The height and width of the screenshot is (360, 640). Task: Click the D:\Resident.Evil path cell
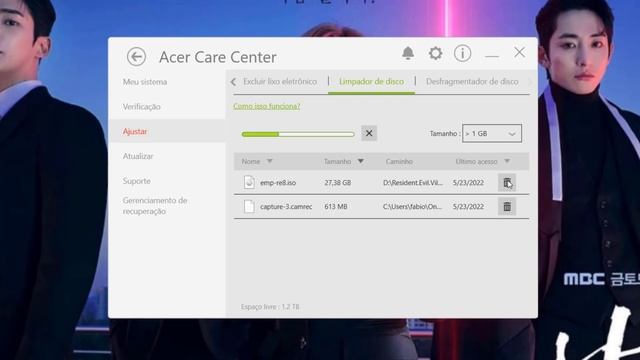point(413,182)
